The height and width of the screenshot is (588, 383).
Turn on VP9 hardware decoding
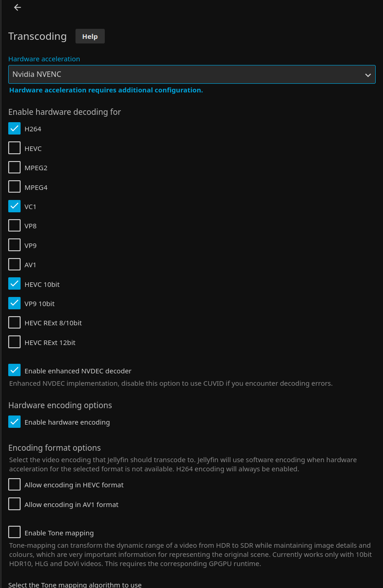click(15, 245)
